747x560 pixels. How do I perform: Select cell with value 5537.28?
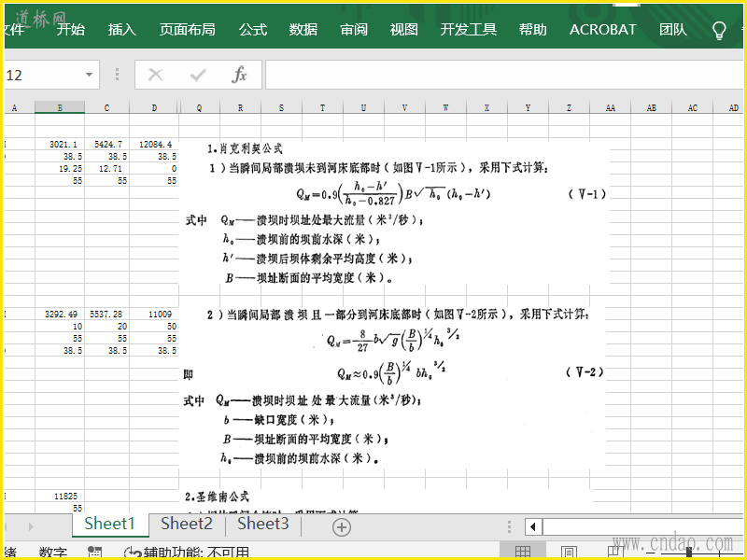(106, 314)
